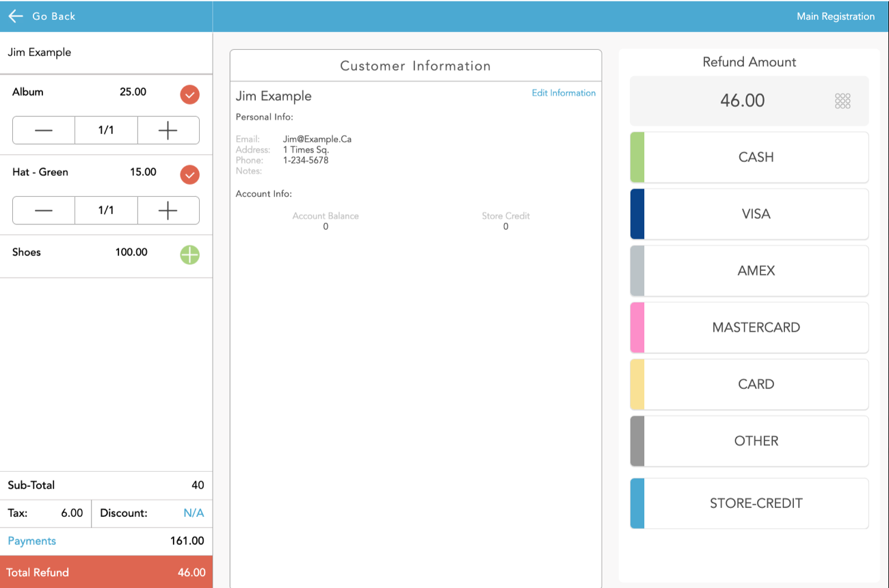The width and height of the screenshot is (889, 588).
Task: Click the 46.00 refund amount field
Action: point(742,101)
